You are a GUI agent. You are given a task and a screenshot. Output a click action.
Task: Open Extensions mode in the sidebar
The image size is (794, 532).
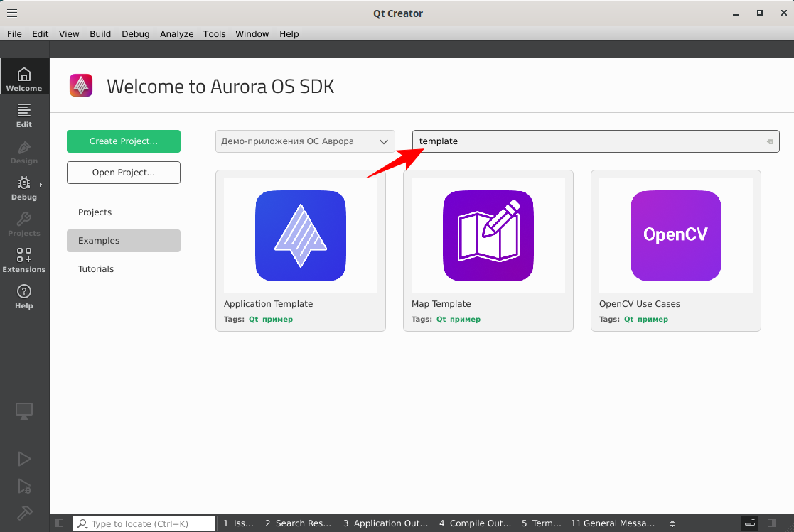[x=23, y=261]
